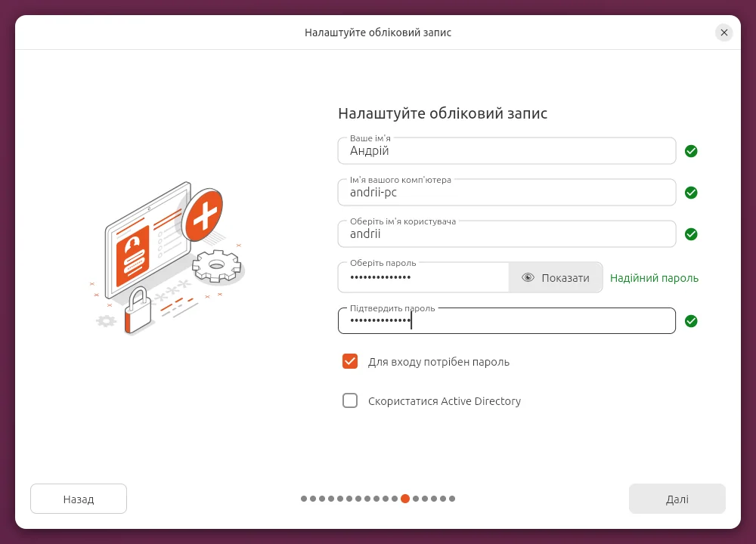Screen dimensions: 756x544
Task: Click the highlighted orange progress dot
Action: coord(405,499)
